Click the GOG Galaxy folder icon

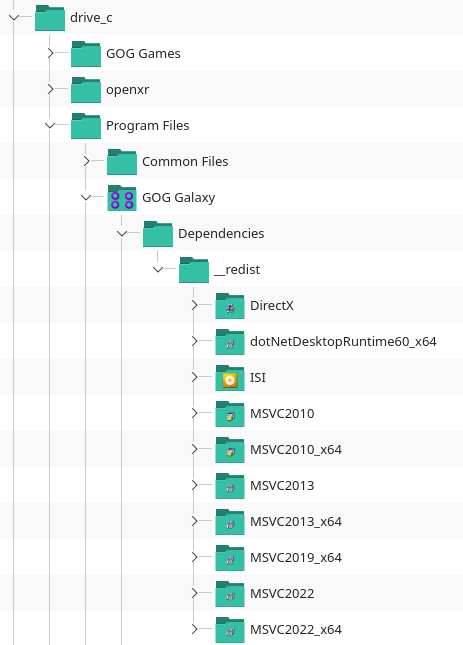pyautogui.click(x=122, y=198)
